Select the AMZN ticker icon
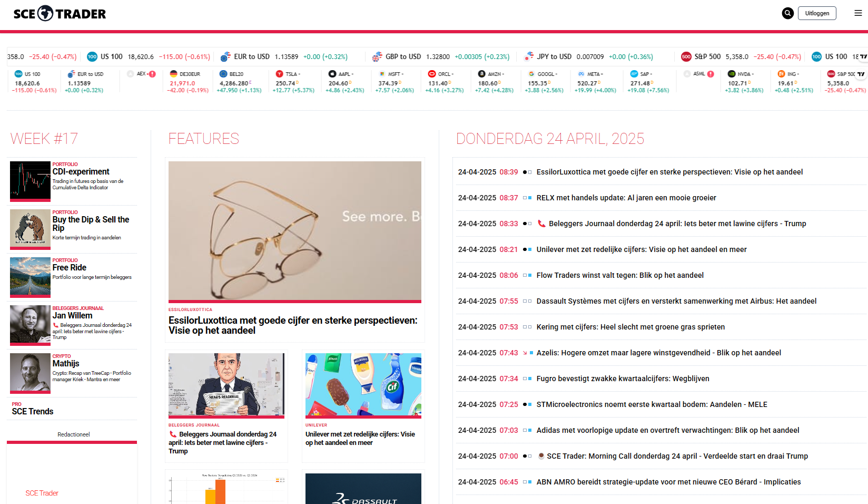This screenshot has width=868, height=504. click(482, 74)
